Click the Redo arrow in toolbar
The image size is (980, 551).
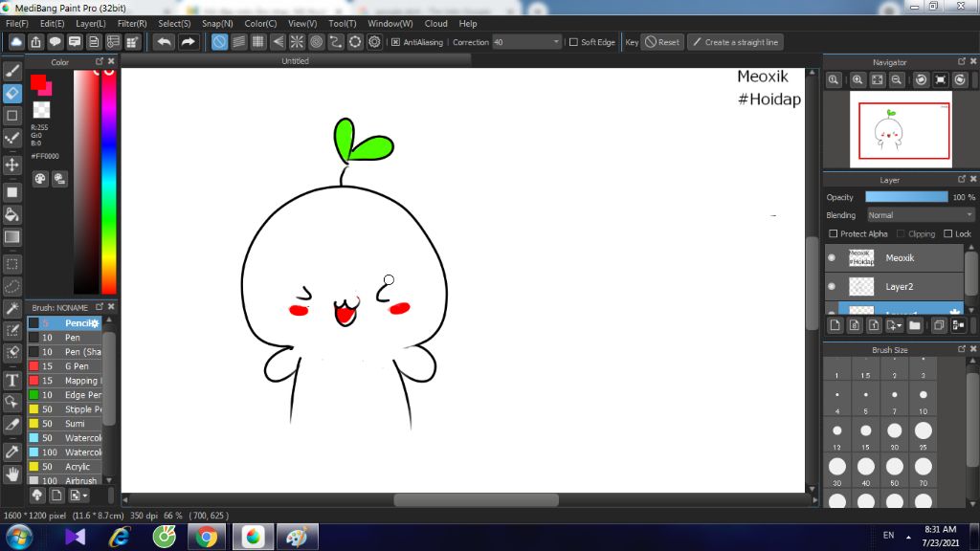[188, 42]
